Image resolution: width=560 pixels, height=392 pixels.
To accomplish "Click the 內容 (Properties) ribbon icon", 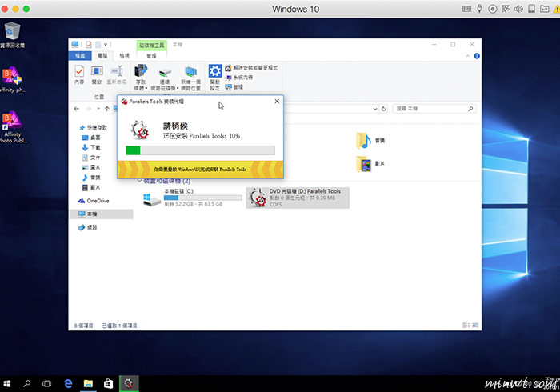I will pyautogui.click(x=79, y=74).
